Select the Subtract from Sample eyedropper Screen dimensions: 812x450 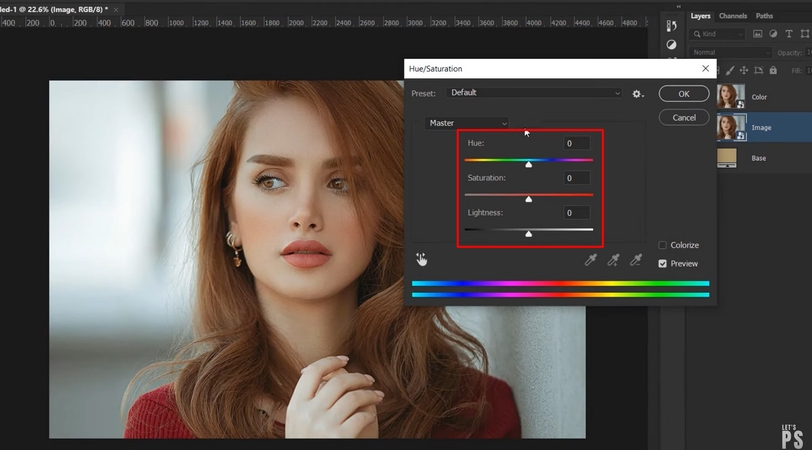[x=636, y=260]
